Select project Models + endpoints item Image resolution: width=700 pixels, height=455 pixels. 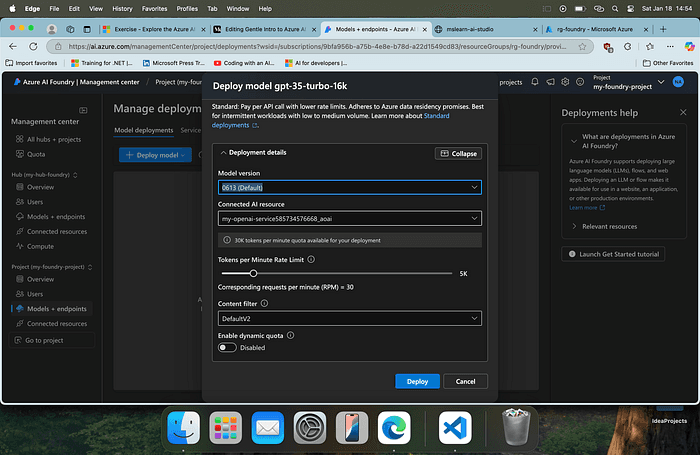tap(51, 309)
